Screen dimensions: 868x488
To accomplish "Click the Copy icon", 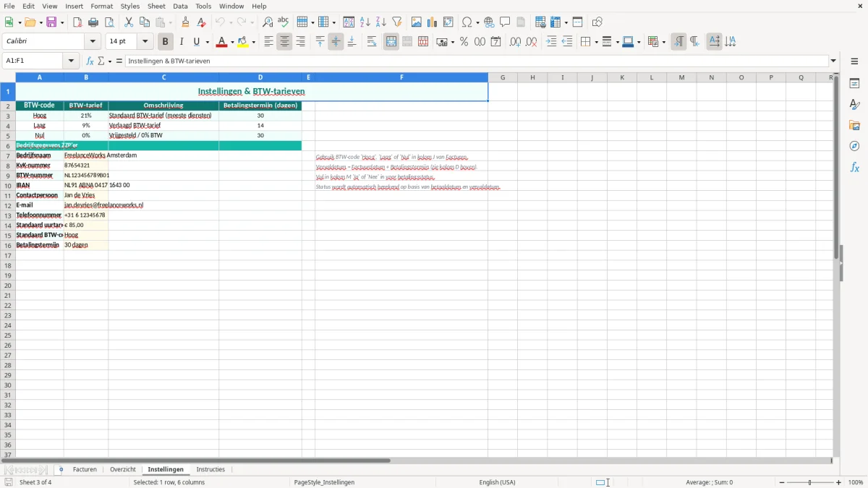I will point(145,22).
